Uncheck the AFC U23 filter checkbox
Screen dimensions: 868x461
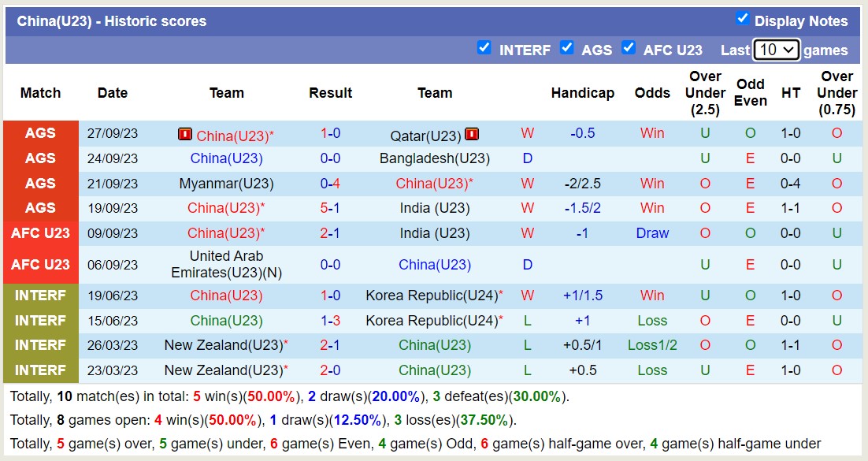[629, 47]
